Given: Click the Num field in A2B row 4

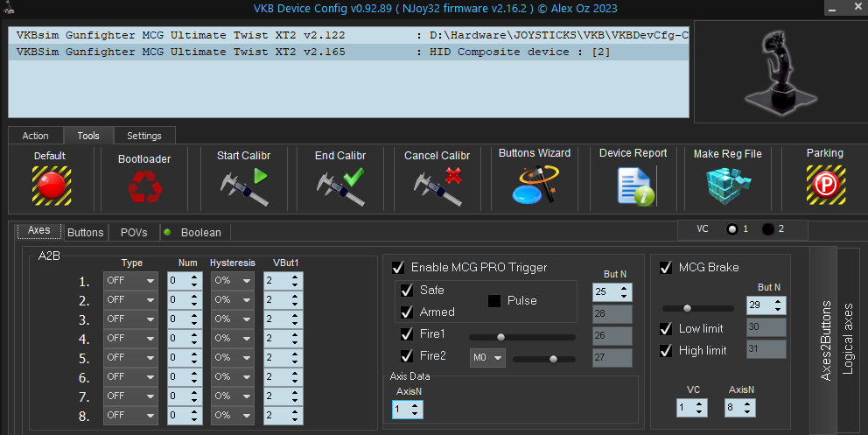Looking at the screenshot, I should (x=185, y=338).
